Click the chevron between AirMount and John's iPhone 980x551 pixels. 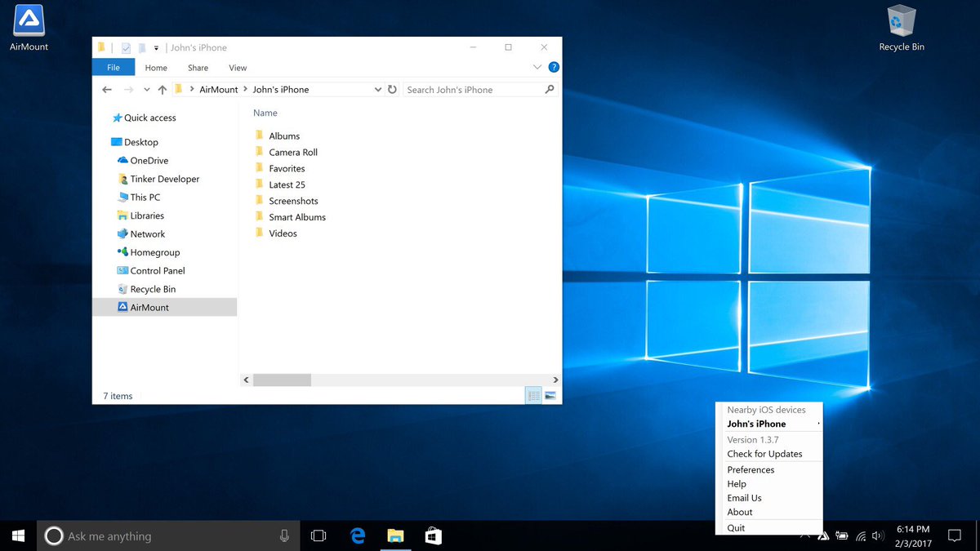click(x=245, y=90)
